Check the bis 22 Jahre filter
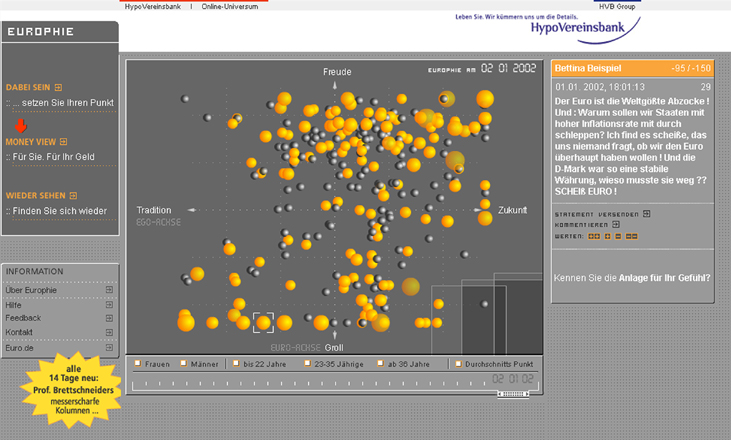This screenshot has width=731, height=440. (x=236, y=363)
